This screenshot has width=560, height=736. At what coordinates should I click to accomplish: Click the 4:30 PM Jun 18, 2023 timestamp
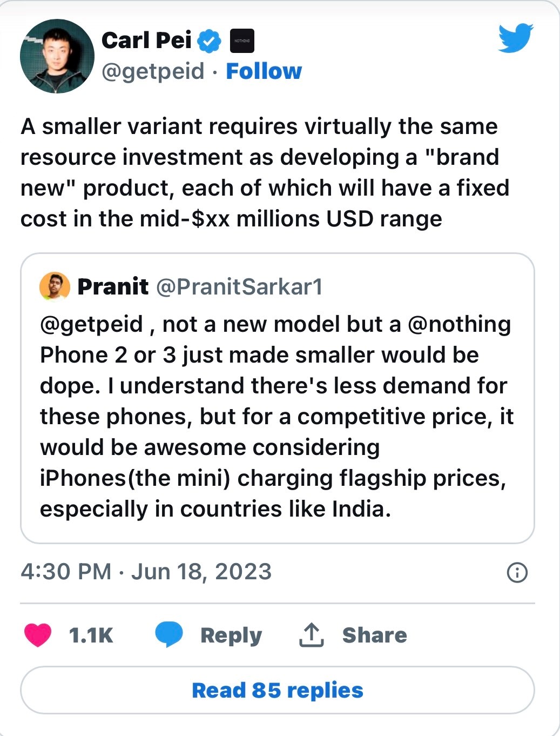coord(146,572)
